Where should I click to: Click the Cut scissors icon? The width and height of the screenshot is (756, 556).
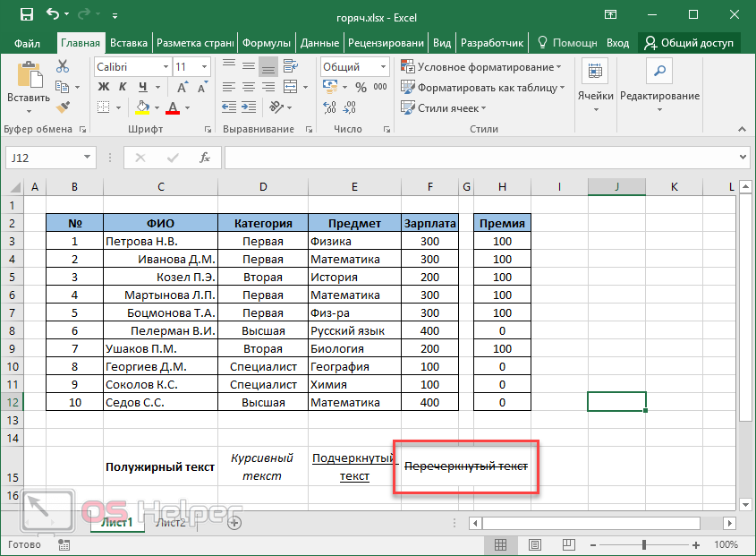(63, 66)
